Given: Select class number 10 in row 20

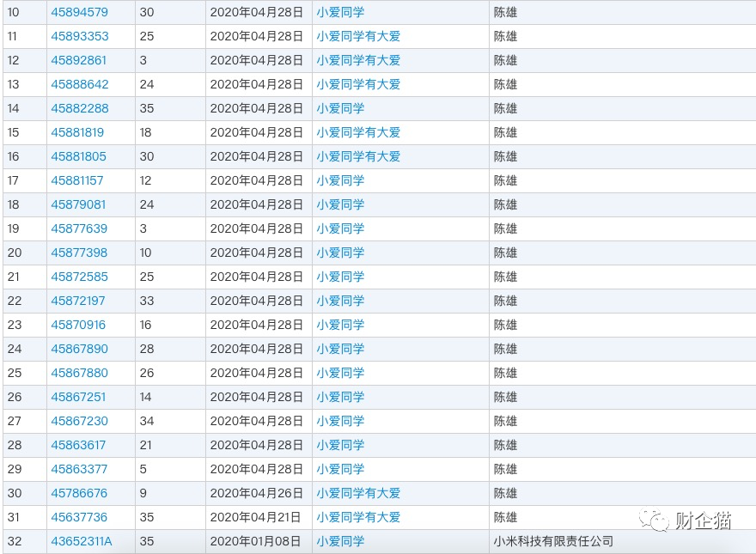Looking at the screenshot, I should pos(145,253).
